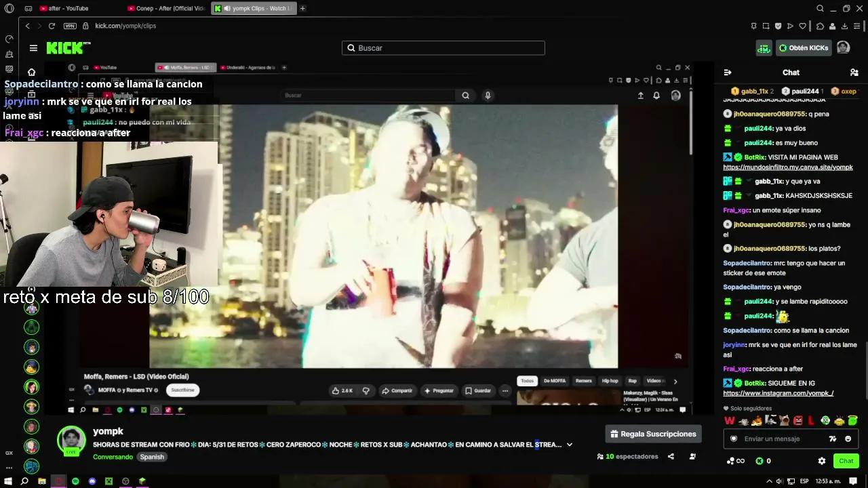
Task: Click the Obtén KICKs button
Action: point(804,48)
